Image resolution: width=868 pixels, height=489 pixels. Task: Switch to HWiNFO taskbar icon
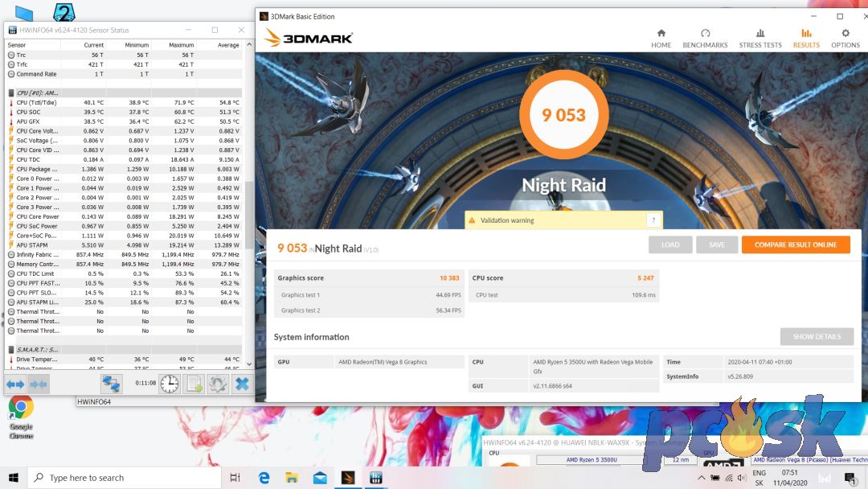376,478
